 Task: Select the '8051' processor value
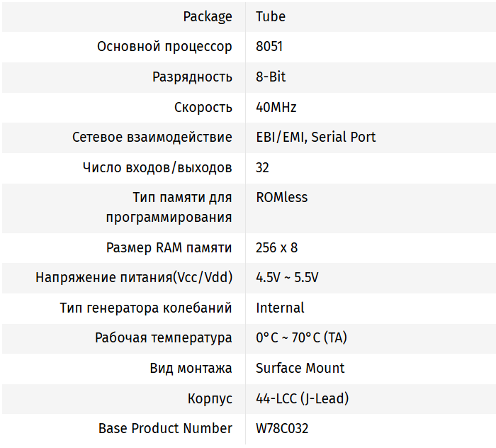coord(269,47)
